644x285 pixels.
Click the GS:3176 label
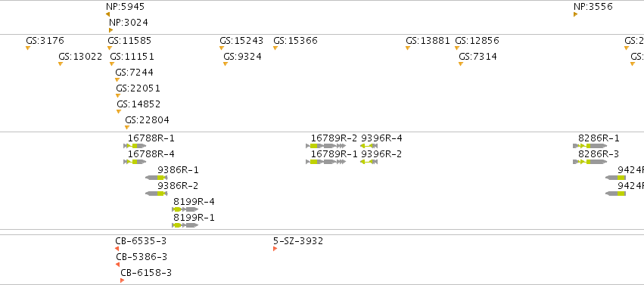tap(45, 41)
